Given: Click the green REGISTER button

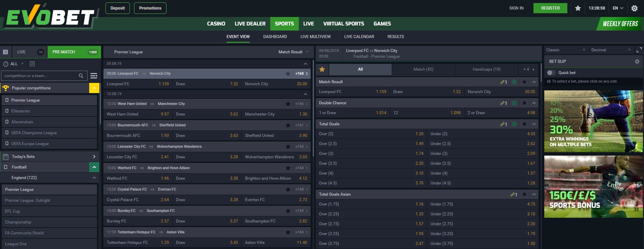Looking at the screenshot, I should coord(550,8).
